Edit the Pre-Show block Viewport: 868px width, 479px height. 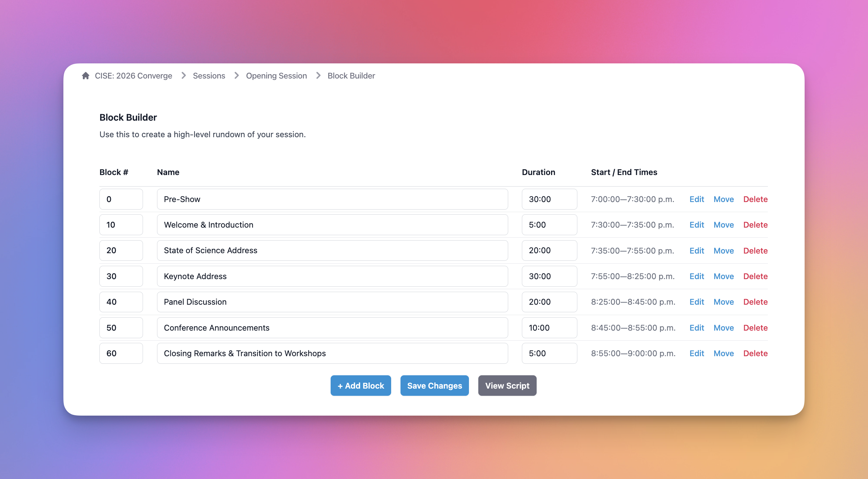(x=697, y=199)
